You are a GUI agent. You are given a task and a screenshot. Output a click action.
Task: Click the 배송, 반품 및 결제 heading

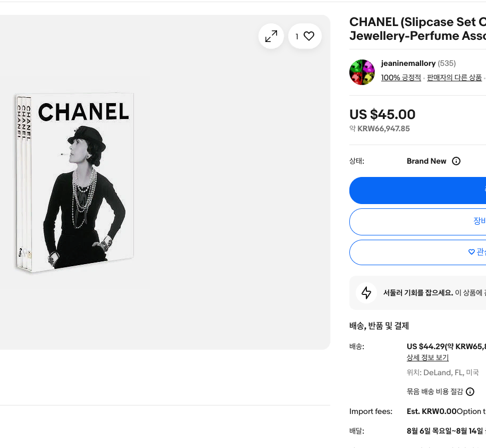coord(379,326)
